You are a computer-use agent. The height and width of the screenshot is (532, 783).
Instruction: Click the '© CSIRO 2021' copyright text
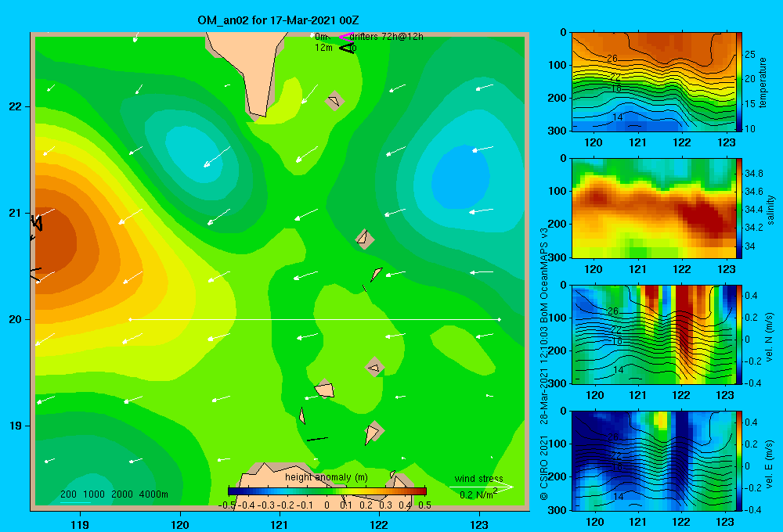point(544,468)
